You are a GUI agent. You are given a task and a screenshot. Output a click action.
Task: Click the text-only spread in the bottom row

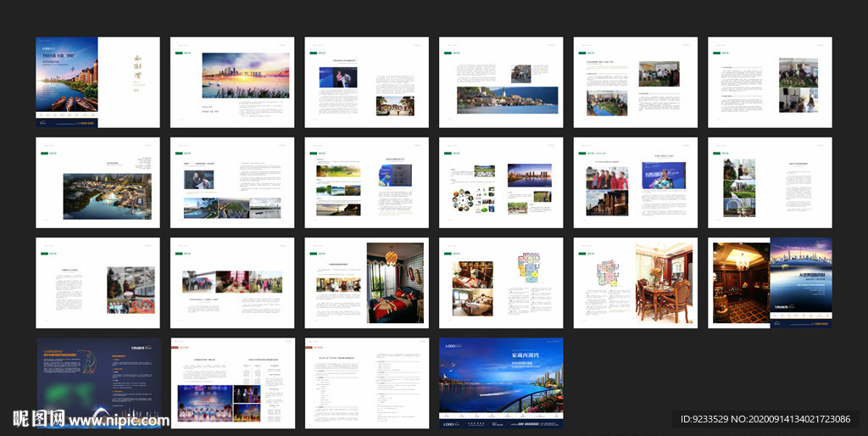[x=366, y=383]
